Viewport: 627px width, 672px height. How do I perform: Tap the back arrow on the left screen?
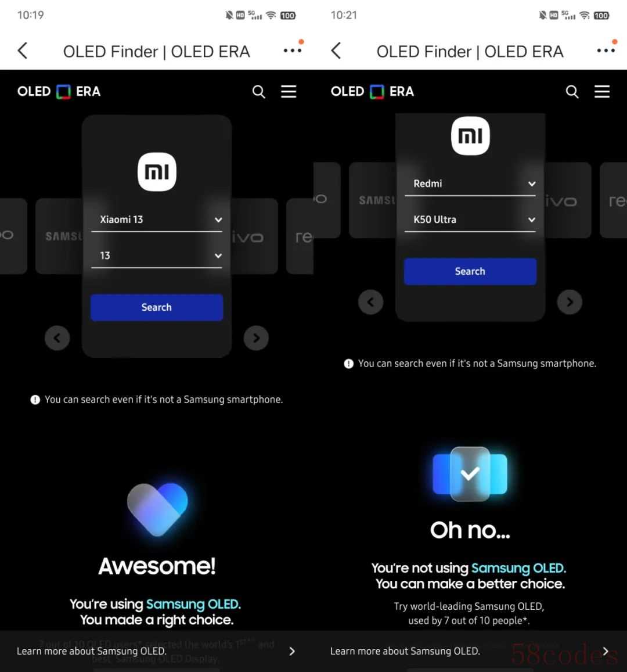(23, 51)
